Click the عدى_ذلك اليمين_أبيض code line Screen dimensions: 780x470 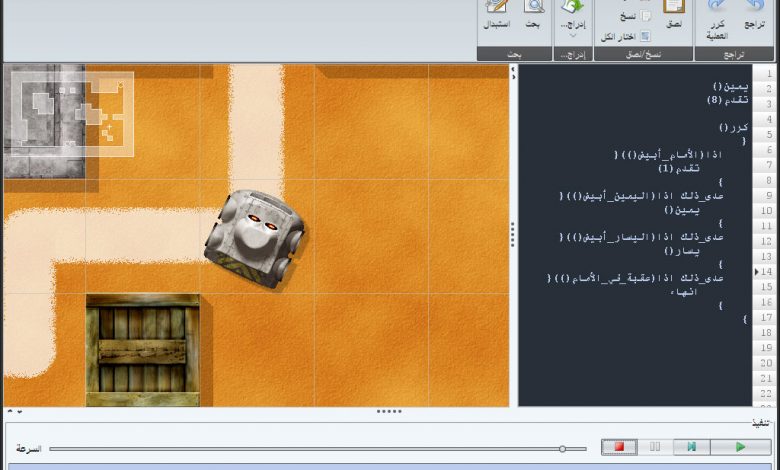pyautogui.click(x=641, y=196)
